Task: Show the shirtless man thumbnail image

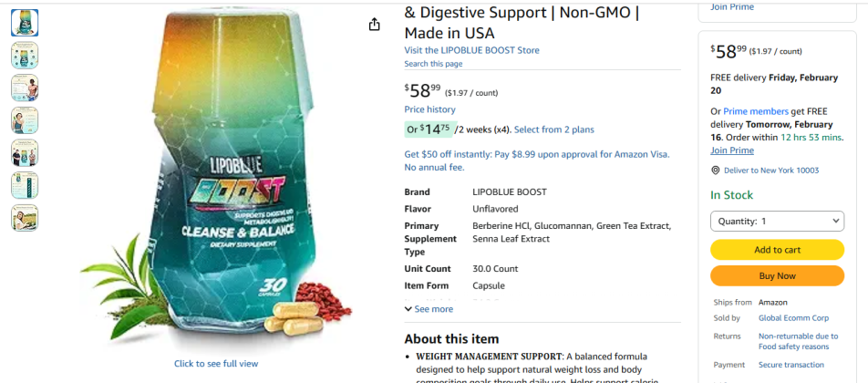Action: [x=25, y=88]
